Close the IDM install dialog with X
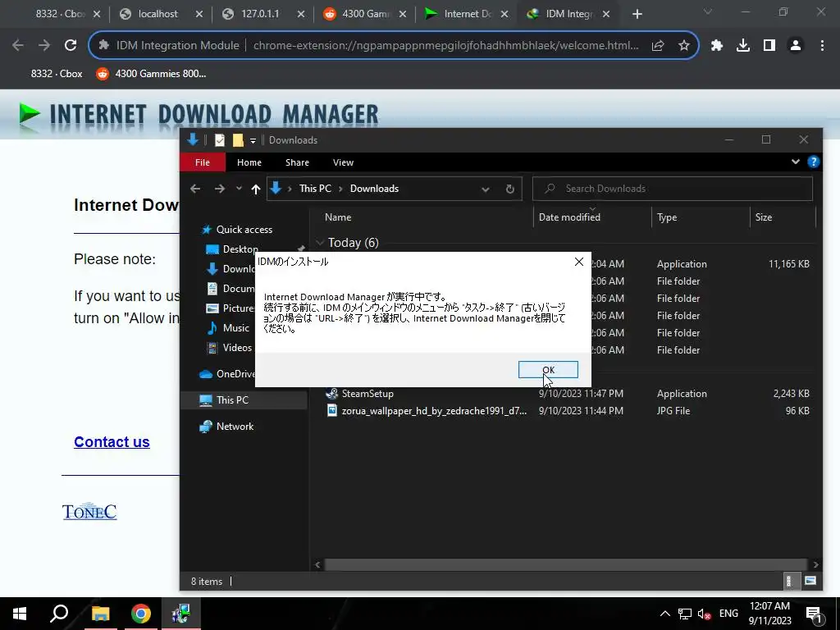 pos(578,262)
